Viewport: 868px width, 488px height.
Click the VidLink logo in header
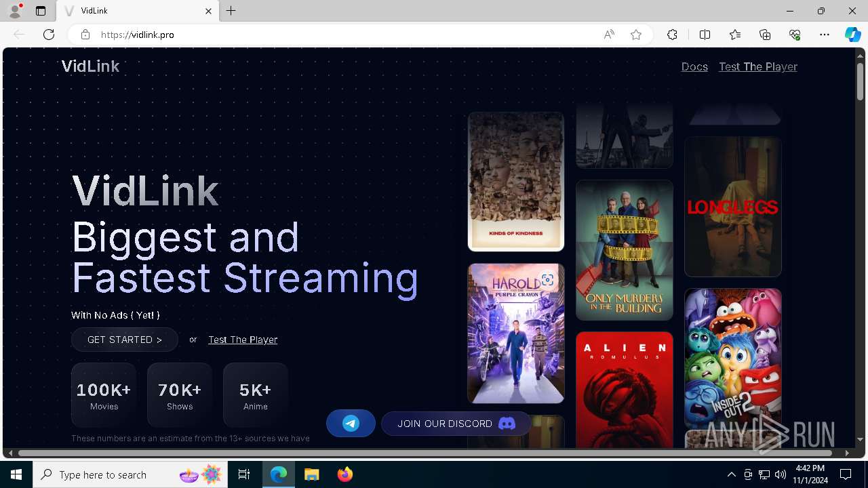coord(90,66)
